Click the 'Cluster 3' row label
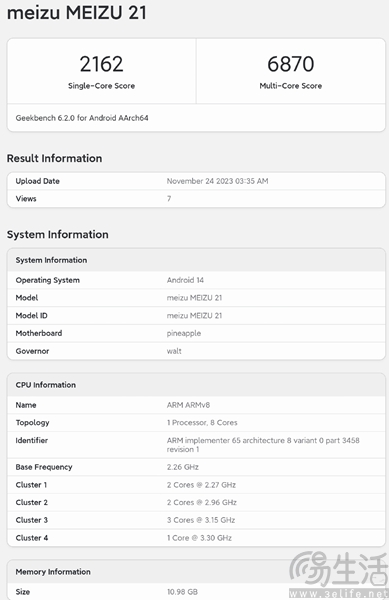The width and height of the screenshot is (389, 600). (32, 520)
